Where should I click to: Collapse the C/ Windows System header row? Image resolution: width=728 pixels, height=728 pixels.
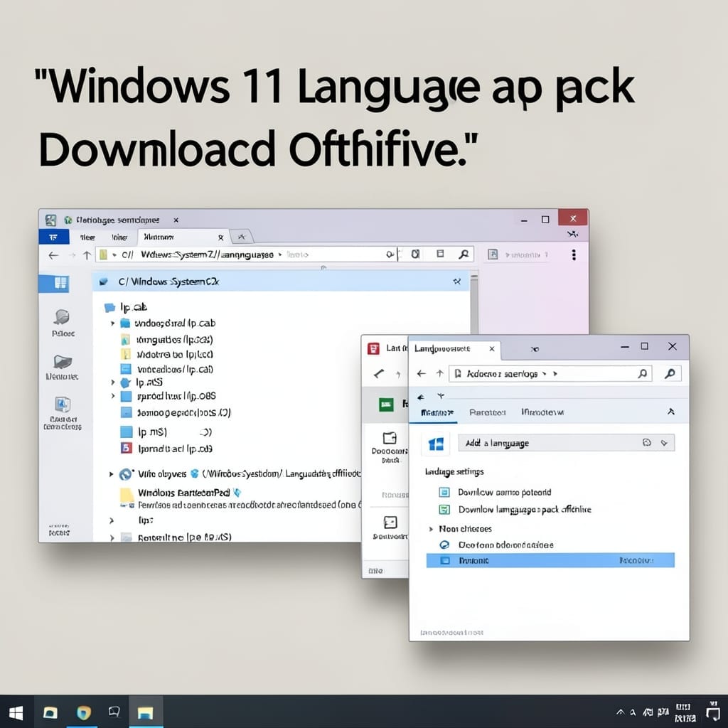click(457, 282)
